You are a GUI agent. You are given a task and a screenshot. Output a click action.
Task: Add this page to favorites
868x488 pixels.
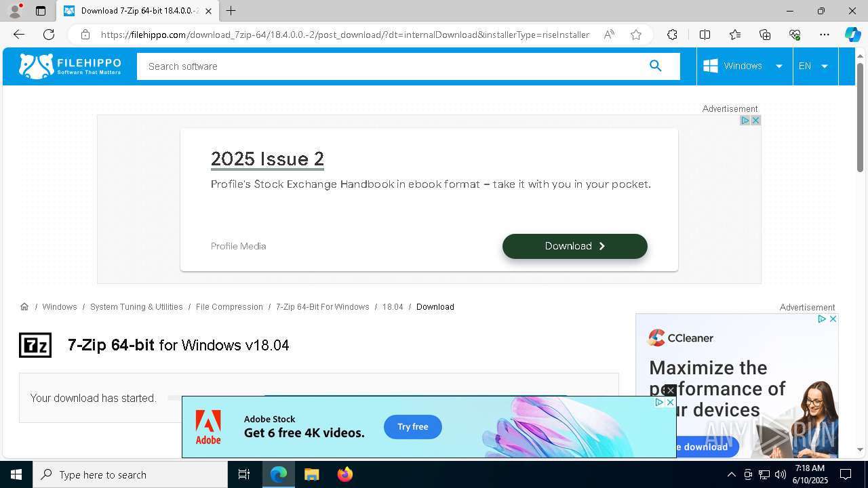pyautogui.click(x=636, y=35)
